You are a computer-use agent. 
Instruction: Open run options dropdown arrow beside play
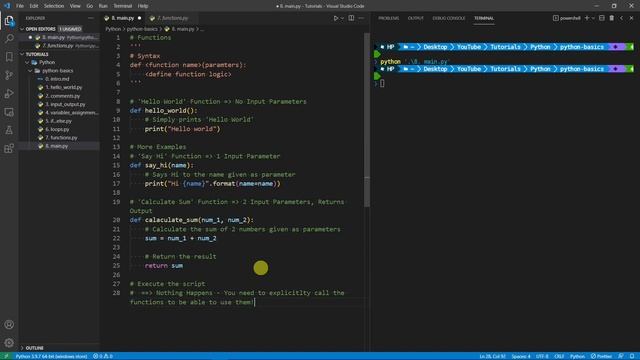[342, 18]
